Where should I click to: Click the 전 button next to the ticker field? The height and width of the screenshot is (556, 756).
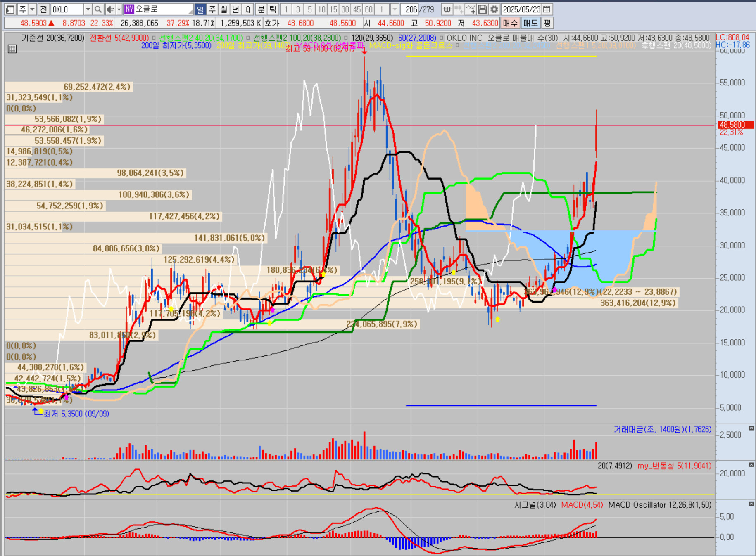coord(43,9)
